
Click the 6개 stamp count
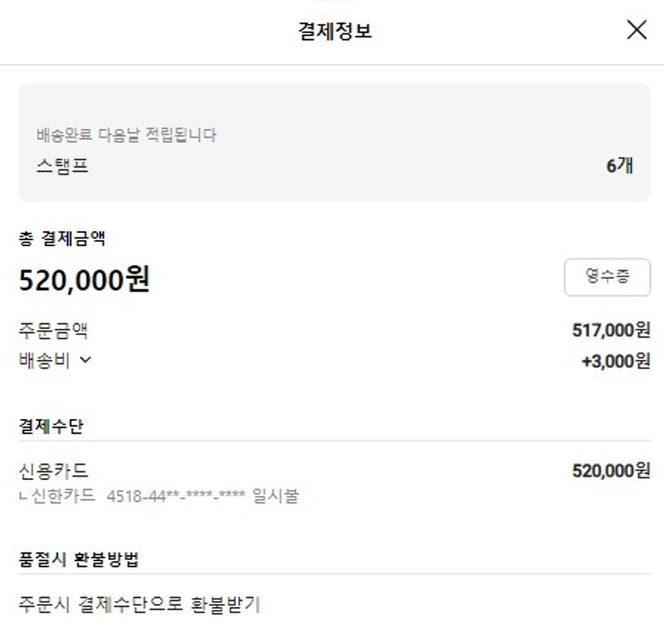(620, 166)
